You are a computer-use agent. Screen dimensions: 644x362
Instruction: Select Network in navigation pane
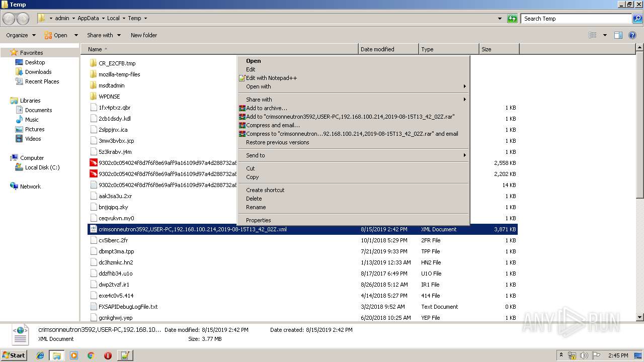click(x=30, y=187)
